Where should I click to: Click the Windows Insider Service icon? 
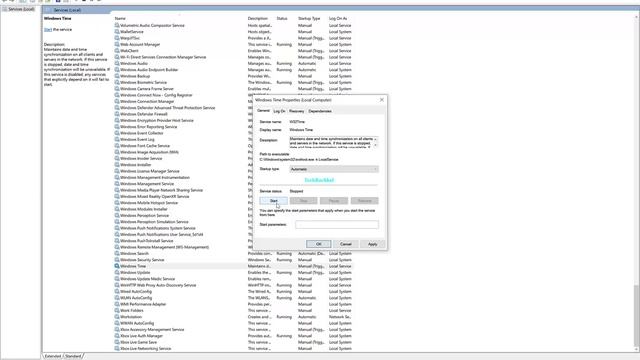pyautogui.click(x=117, y=158)
